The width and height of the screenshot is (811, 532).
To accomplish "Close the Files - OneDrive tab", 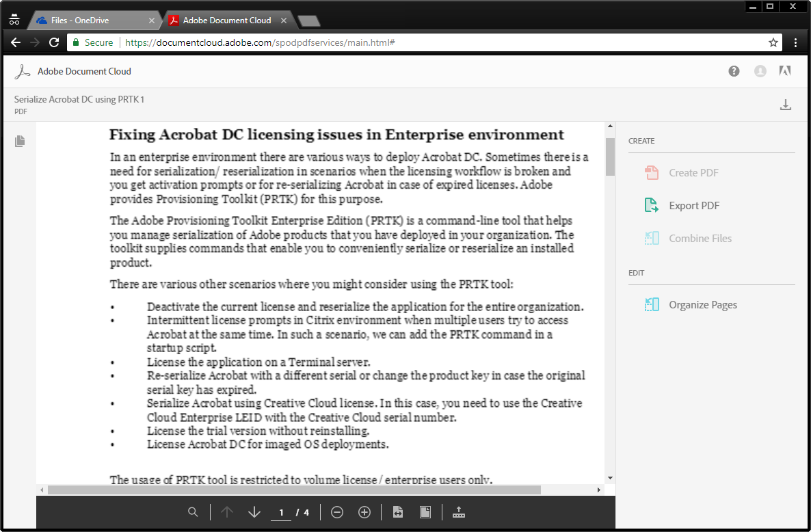I will click(152, 21).
